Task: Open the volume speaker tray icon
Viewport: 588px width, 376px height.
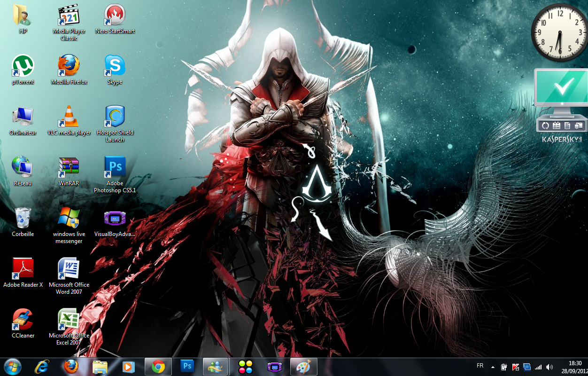Action: pos(549,367)
